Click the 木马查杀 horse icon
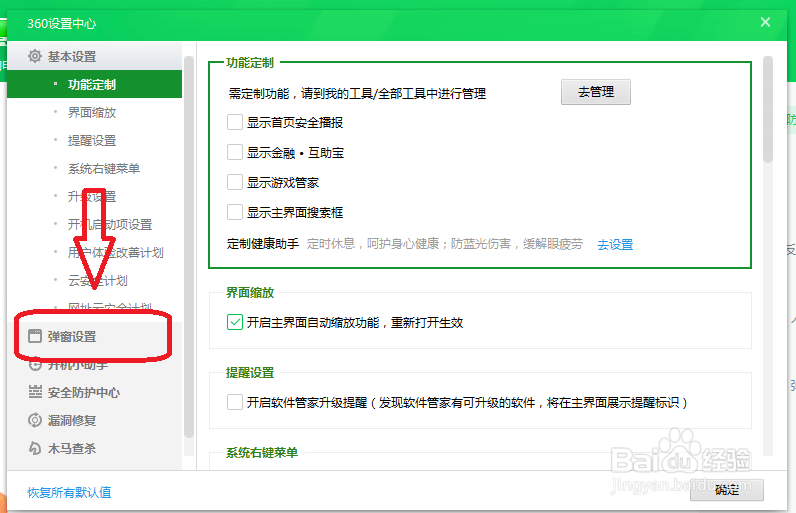Screen dimensions: 796x513 point(35,448)
